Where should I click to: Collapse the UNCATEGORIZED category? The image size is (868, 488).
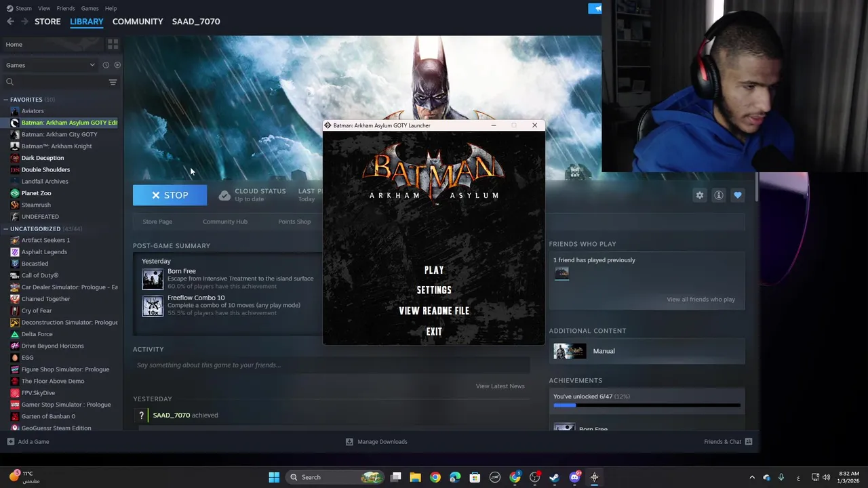coord(5,229)
